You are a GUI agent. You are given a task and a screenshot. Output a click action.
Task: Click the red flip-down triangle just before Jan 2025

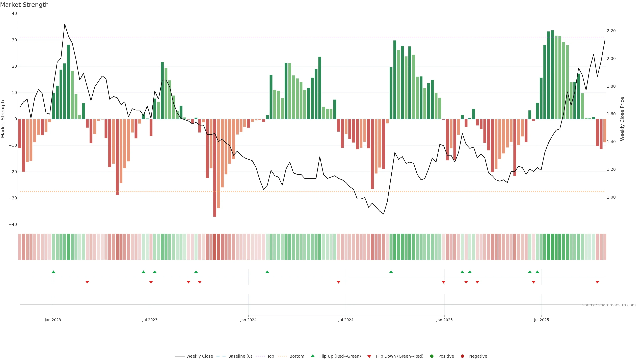(x=443, y=282)
